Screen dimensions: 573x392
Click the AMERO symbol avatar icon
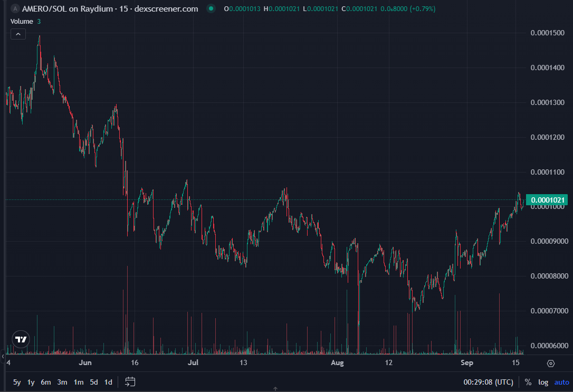coord(15,9)
